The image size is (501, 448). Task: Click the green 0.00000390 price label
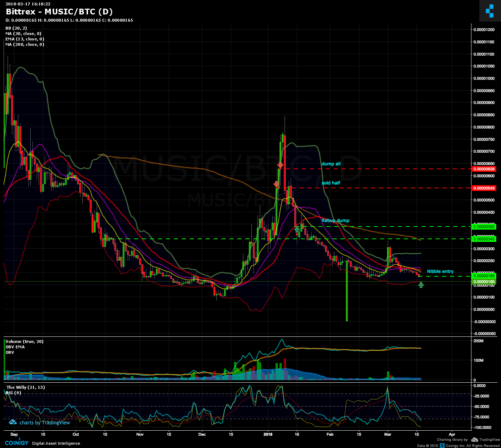click(484, 227)
